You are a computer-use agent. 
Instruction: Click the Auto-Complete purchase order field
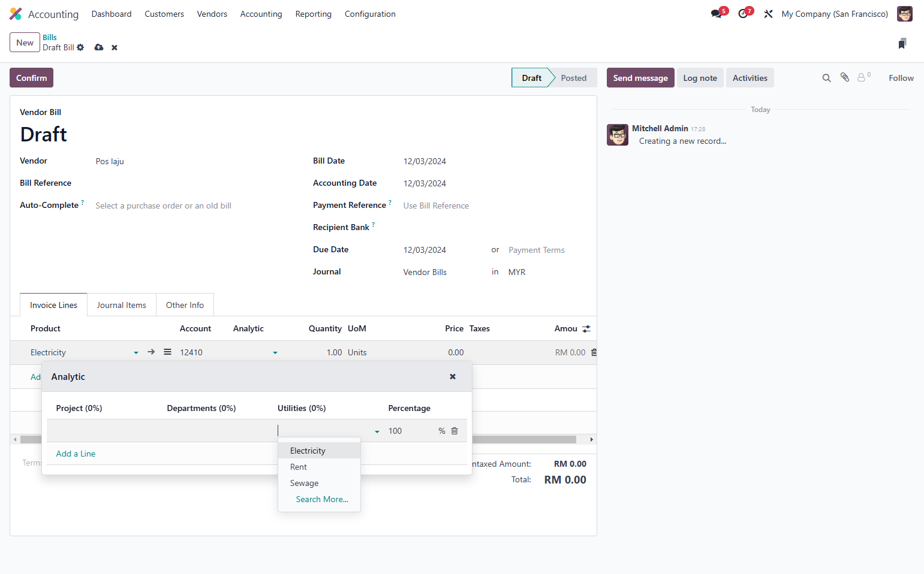click(x=195, y=206)
